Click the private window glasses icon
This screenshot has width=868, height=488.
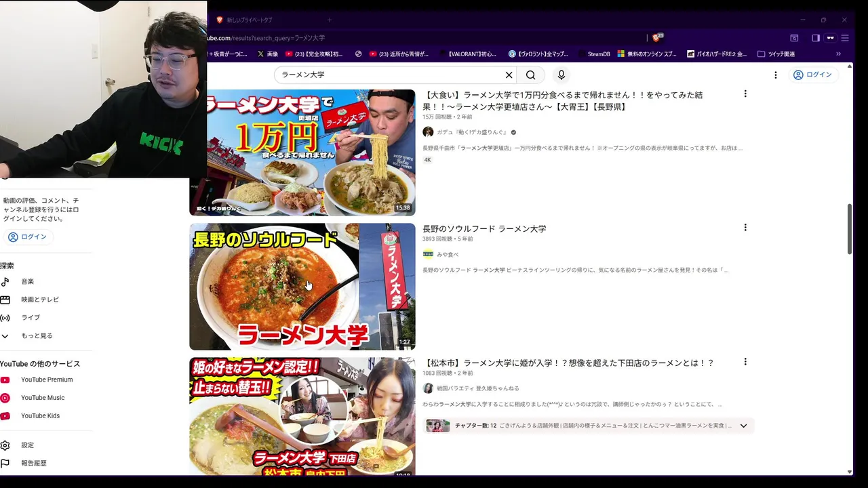click(830, 38)
